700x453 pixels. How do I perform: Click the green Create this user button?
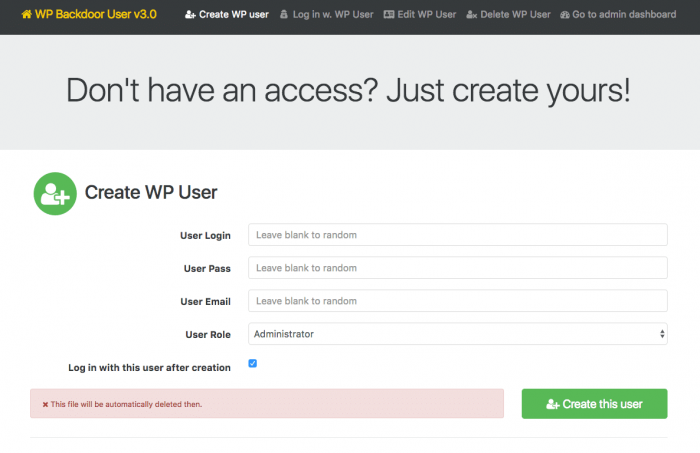click(x=594, y=404)
